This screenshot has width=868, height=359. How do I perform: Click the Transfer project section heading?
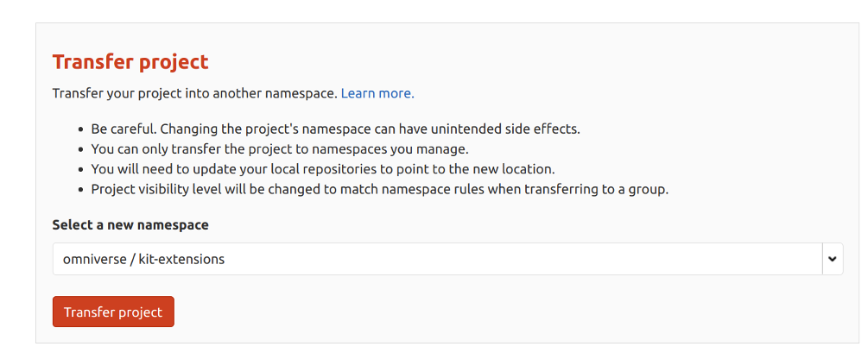(130, 62)
